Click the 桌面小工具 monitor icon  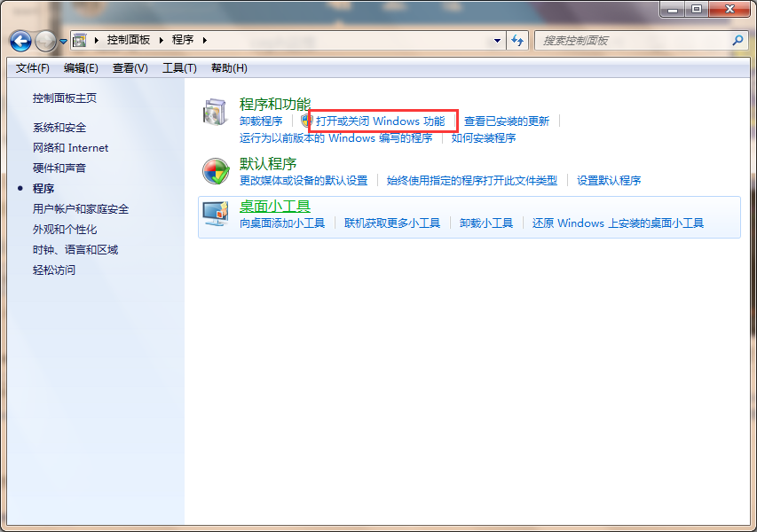tap(216, 215)
